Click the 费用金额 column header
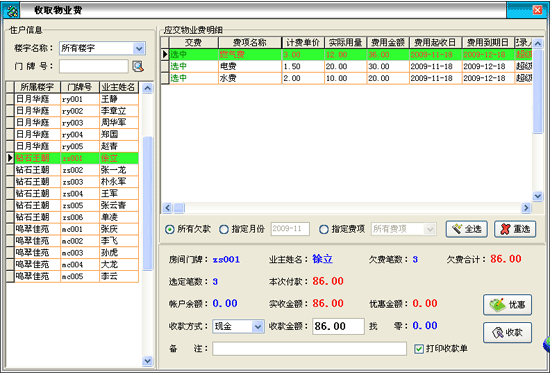This screenshot has height=375, width=552. [x=388, y=43]
